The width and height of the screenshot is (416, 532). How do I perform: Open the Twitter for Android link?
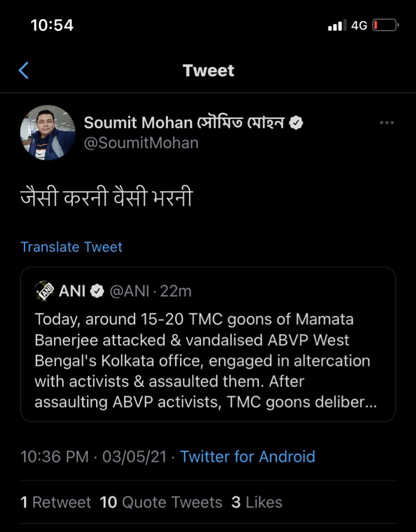pyautogui.click(x=248, y=457)
